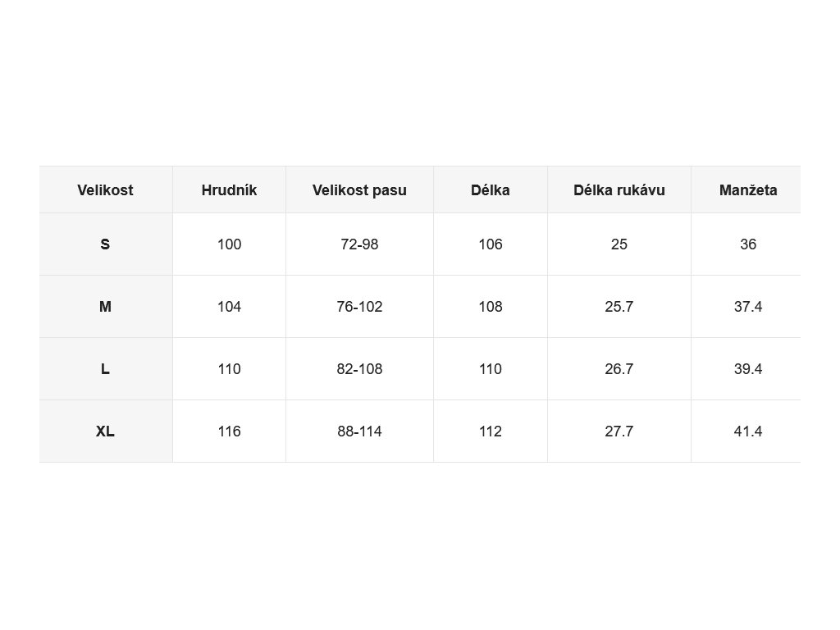The image size is (840, 630).
Task: Select the length value 112 cell
Action: [x=491, y=431]
